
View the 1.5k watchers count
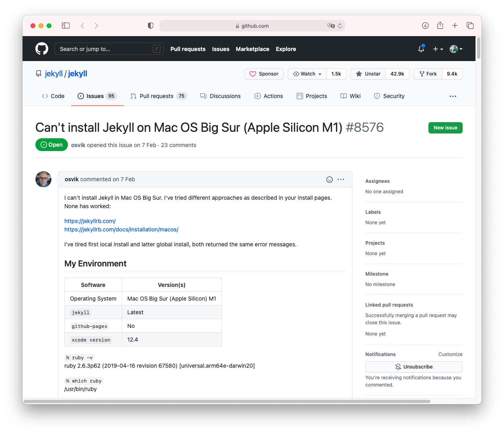(336, 74)
